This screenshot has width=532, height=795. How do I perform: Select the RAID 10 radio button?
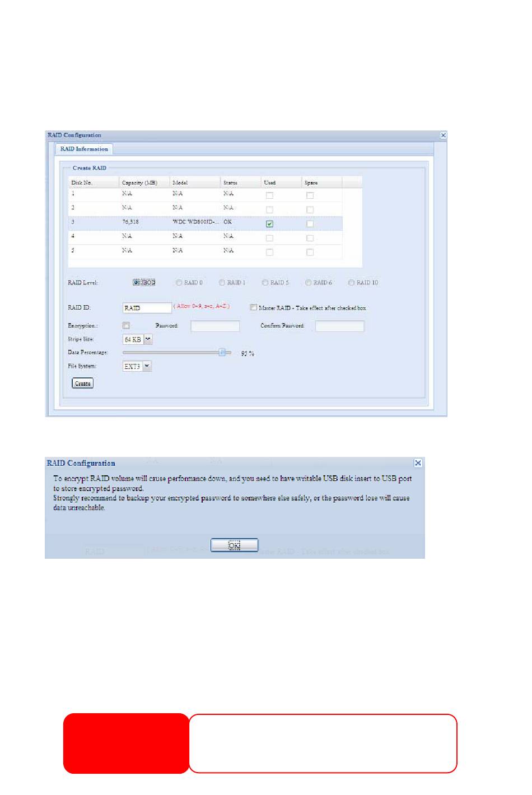click(352, 283)
